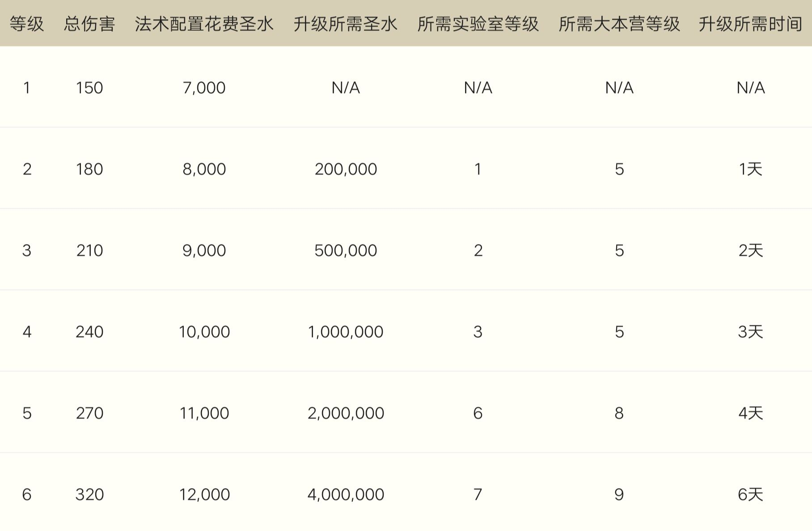Screen dimensions: 812x531
Task: Click the 150 total damage cell
Action: 89,88
